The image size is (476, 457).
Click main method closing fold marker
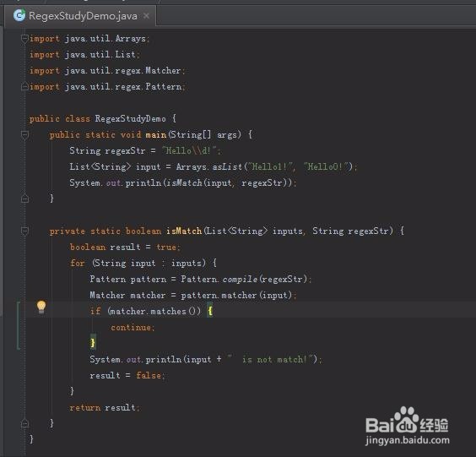pos(24,199)
